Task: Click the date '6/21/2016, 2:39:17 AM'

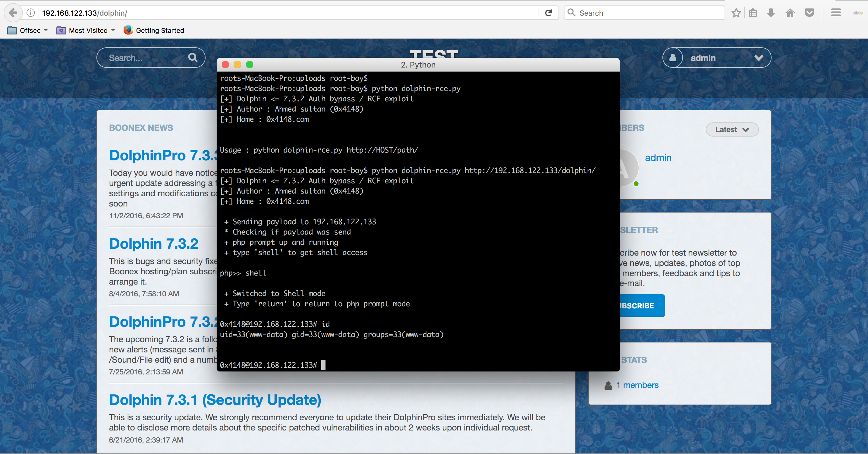Action: coord(146,440)
